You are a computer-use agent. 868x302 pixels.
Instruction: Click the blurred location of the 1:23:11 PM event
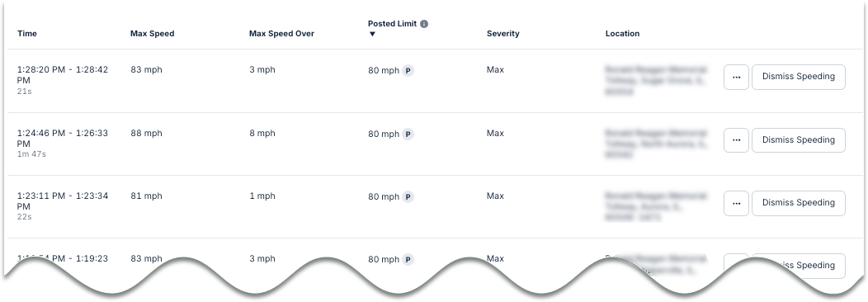click(x=656, y=206)
